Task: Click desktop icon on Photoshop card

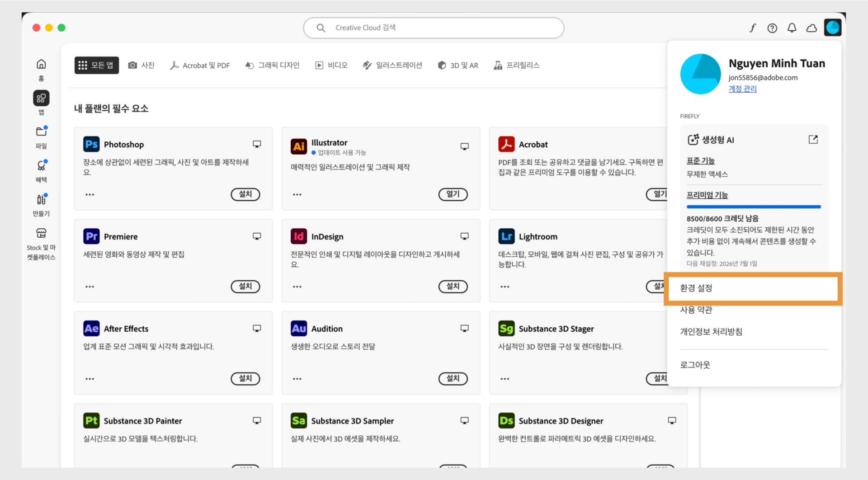Action: pos(257,144)
